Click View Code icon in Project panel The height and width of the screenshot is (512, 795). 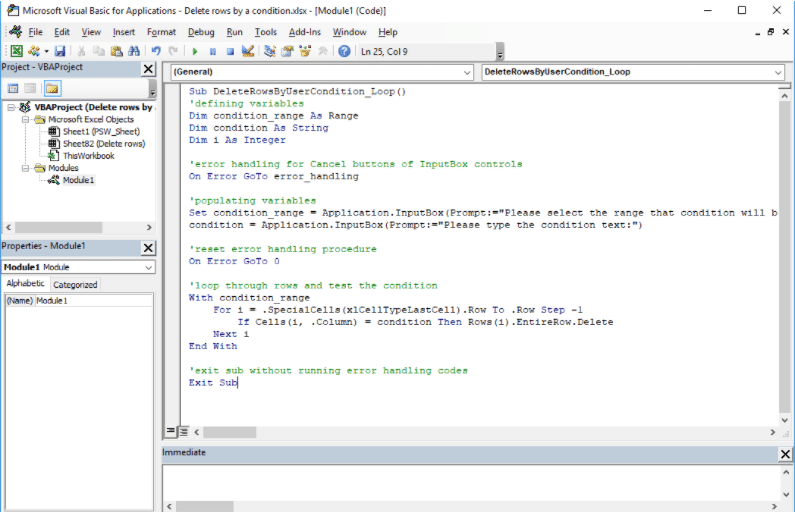pyautogui.click(x=13, y=89)
